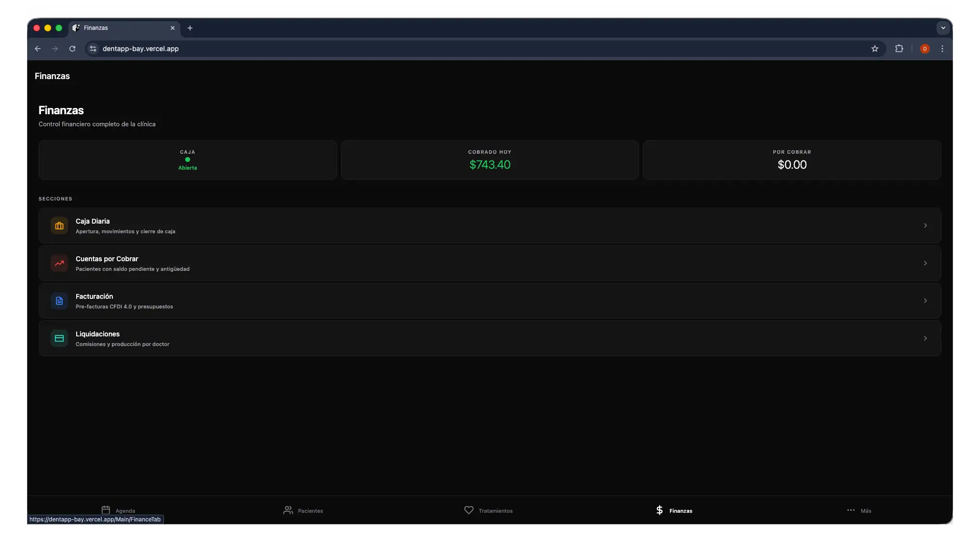980x560 pixels.
Task: Click the Cuentas por Cobrar trending icon
Action: pyautogui.click(x=59, y=263)
